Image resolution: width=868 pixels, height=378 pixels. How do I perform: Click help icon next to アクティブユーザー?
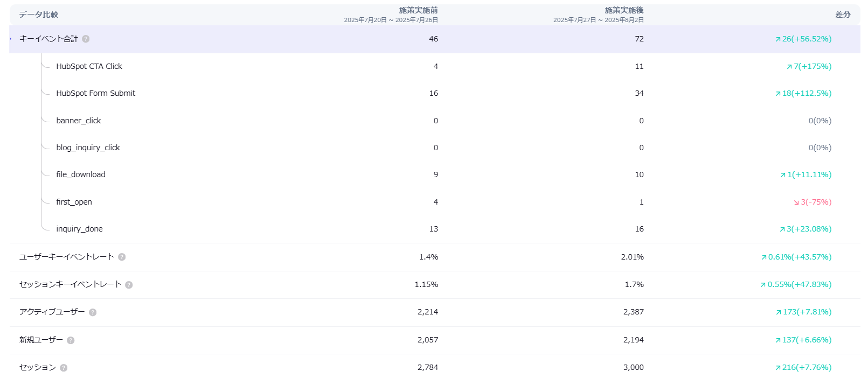click(x=93, y=312)
